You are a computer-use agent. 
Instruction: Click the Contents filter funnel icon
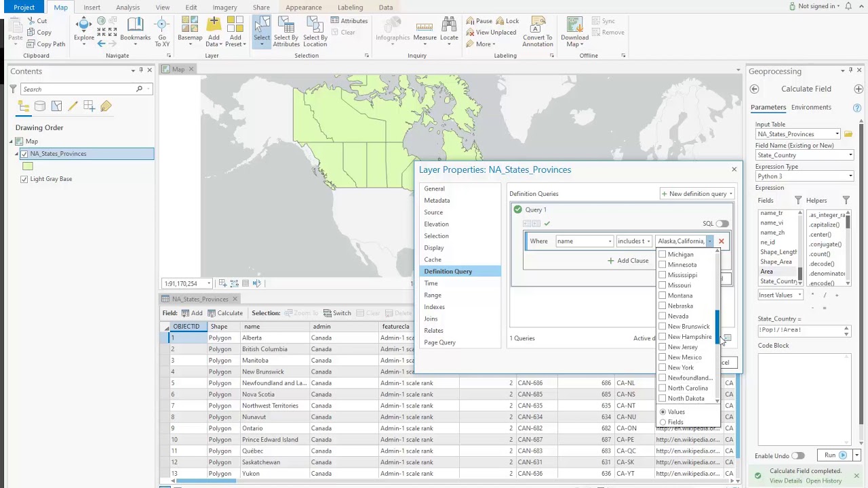click(12, 89)
